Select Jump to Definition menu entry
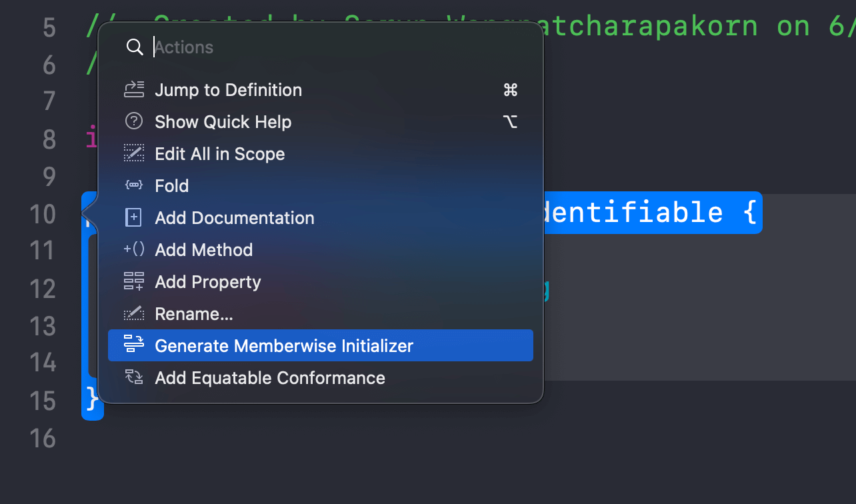The image size is (856, 504). click(x=228, y=90)
